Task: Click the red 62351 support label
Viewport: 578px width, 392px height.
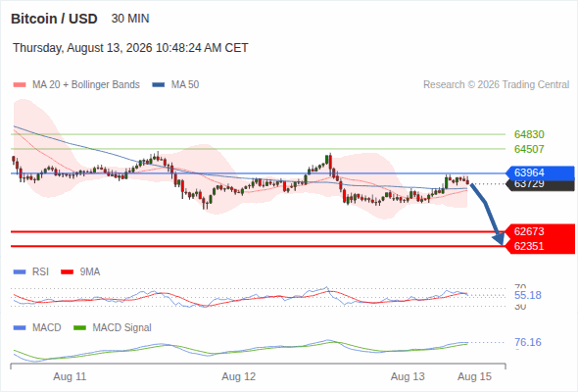Action: [540, 246]
